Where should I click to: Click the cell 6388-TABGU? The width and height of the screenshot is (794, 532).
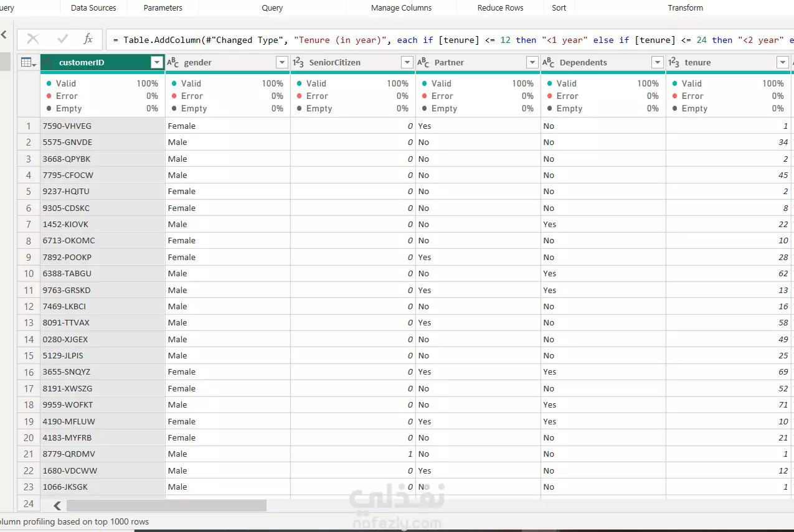pyautogui.click(x=103, y=273)
